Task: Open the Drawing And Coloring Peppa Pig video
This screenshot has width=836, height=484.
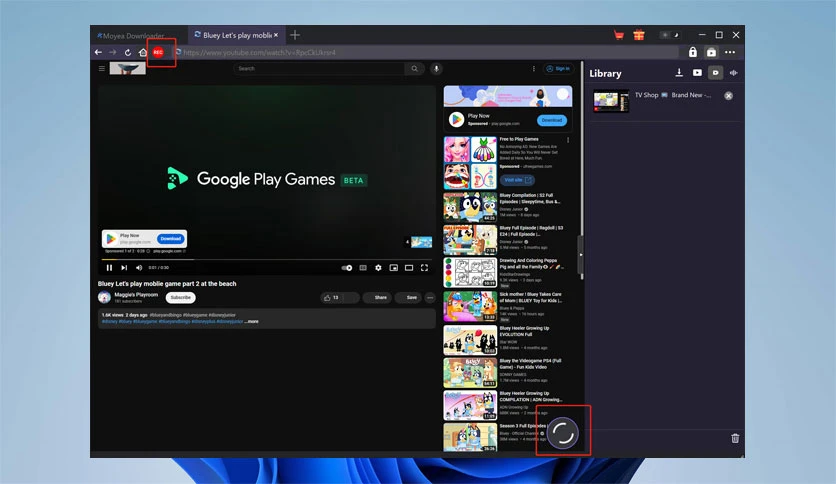Action: click(x=470, y=272)
